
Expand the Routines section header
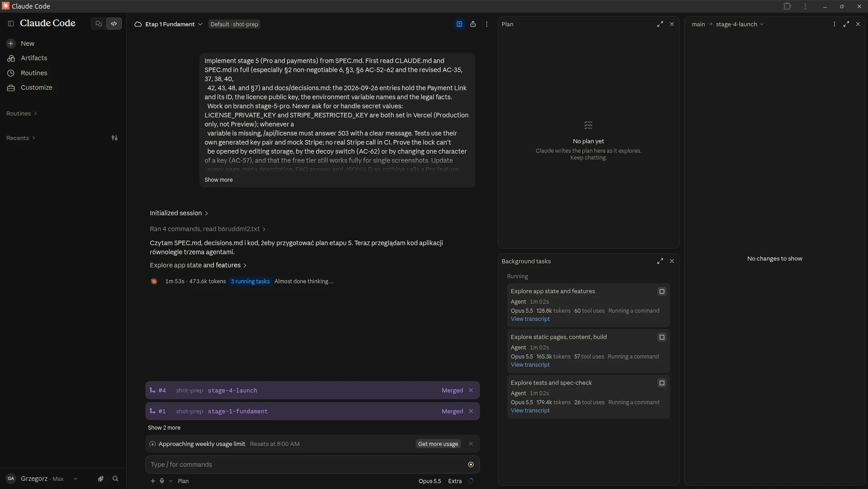coord(22,113)
